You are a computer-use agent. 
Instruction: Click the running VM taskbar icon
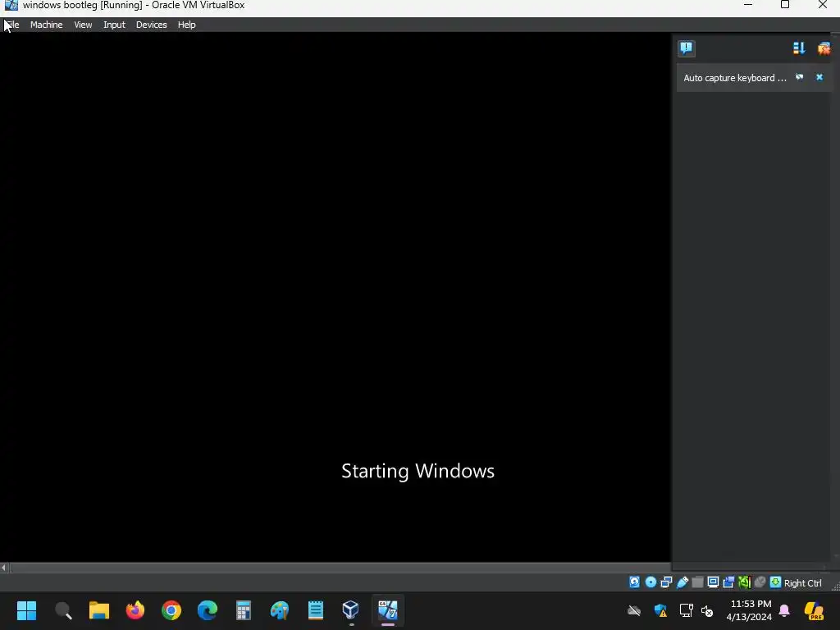point(388,610)
